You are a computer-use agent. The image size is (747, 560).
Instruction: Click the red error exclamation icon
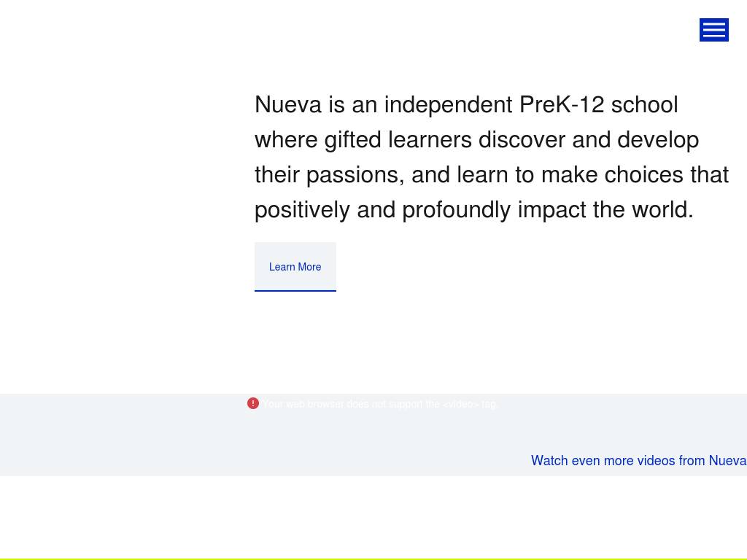(253, 403)
